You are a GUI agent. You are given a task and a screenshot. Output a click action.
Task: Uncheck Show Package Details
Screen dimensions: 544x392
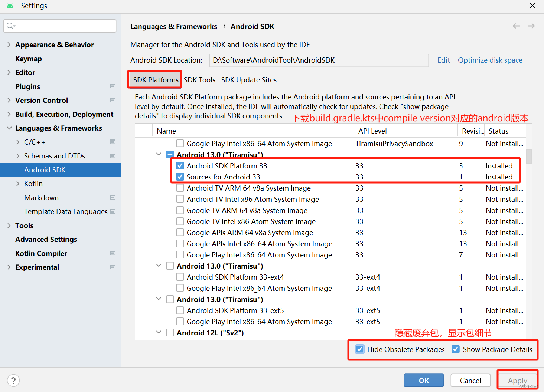coord(456,349)
